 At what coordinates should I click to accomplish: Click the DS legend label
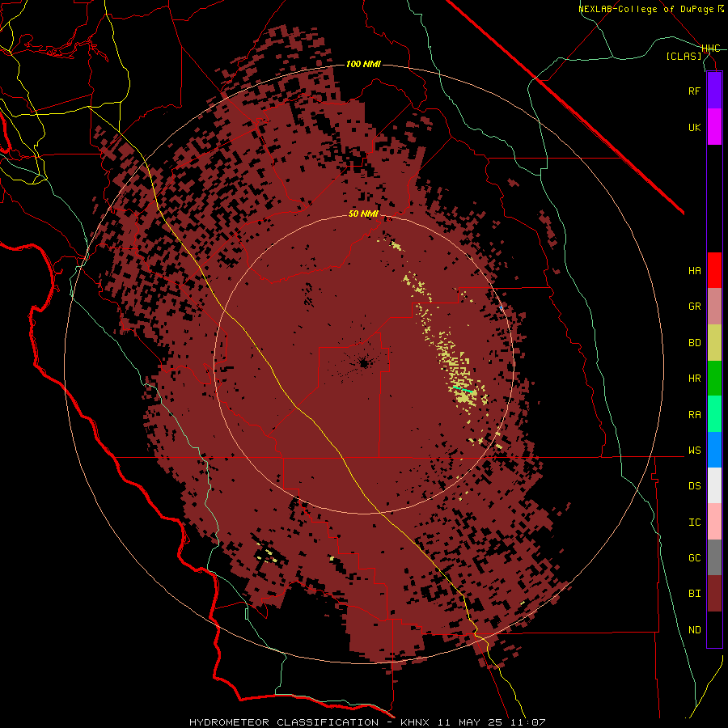coord(694,486)
